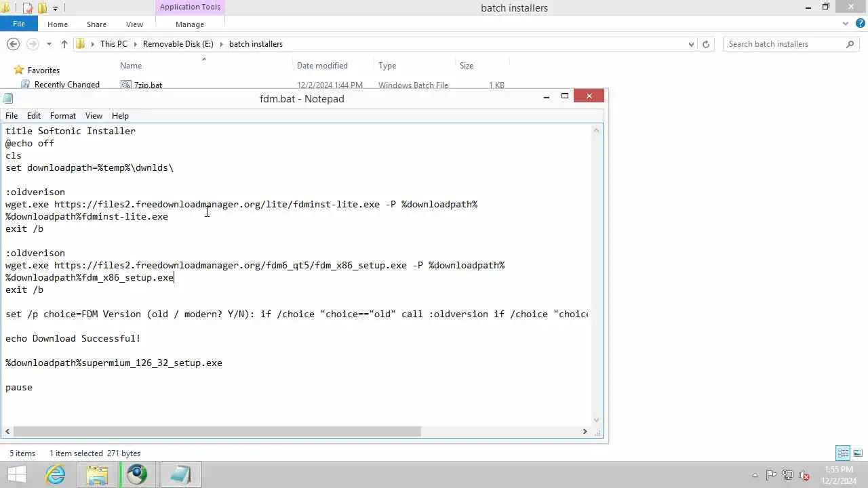Viewport: 868px width, 488px height.
Task: Open the address bar history dropdown
Action: point(691,44)
